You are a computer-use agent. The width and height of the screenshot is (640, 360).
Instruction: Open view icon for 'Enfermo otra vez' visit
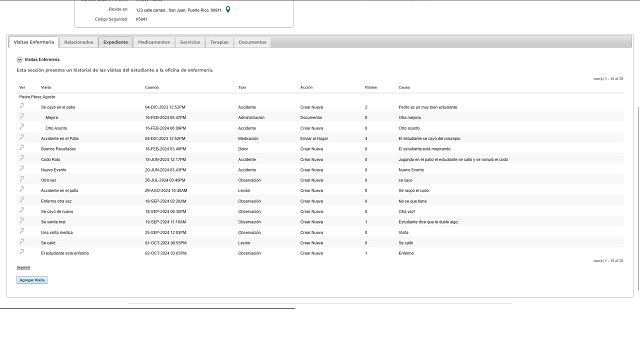pyautogui.click(x=22, y=200)
